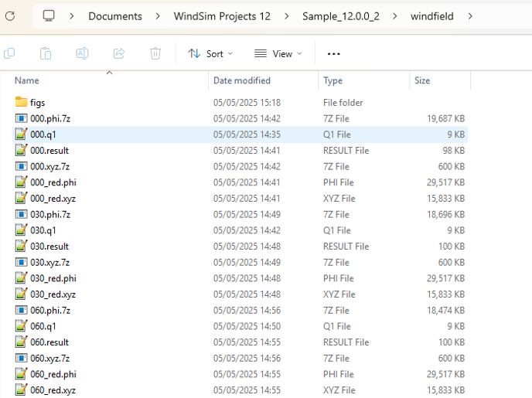Click the This PC monitor icon
This screenshot has height=398, width=532.
pos(49,15)
